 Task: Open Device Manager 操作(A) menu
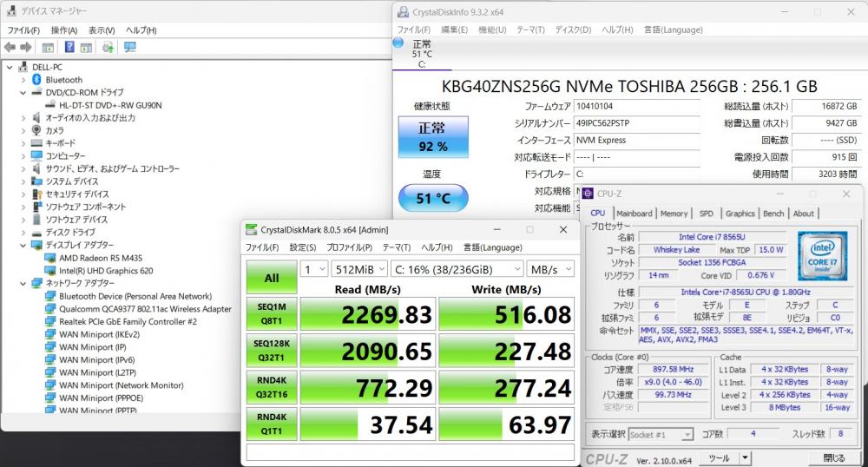pos(64,30)
